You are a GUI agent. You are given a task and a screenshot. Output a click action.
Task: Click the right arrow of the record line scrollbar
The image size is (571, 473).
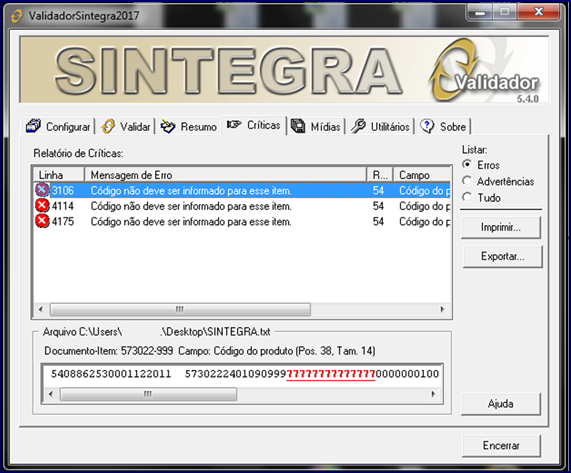(x=433, y=394)
